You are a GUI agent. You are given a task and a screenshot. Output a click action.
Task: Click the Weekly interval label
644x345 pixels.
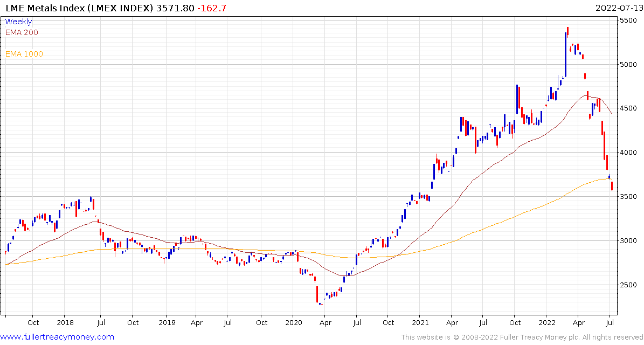click(18, 22)
